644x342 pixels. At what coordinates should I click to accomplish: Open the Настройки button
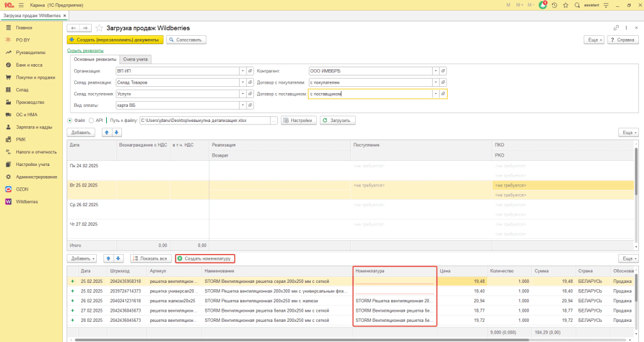tap(299, 121)
